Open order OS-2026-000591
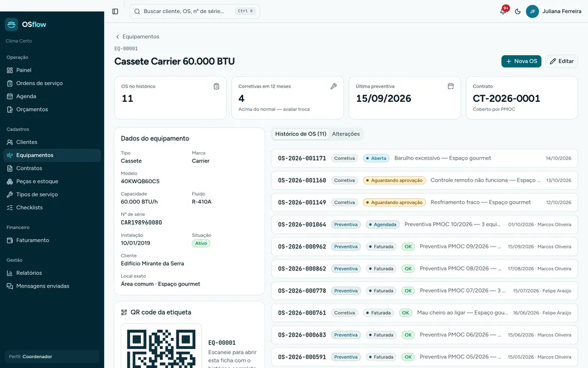The width and height of the screenshot is (588, 368). coord(424,357)
